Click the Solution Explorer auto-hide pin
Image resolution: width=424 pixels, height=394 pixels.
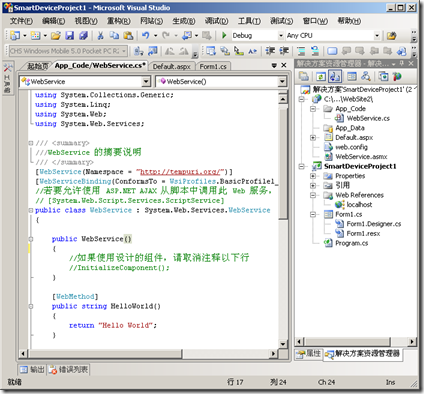[401, 63]
